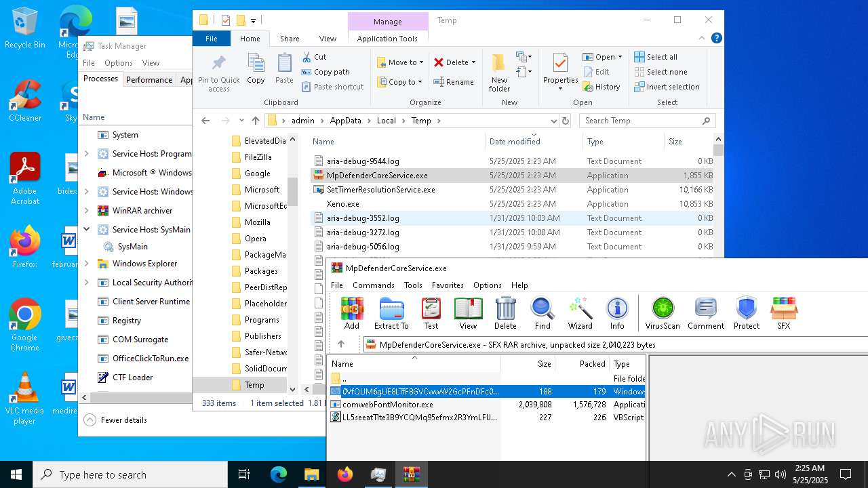
Task: Open the Performance tab in Task Manager
Action: (x=149, y=79)
